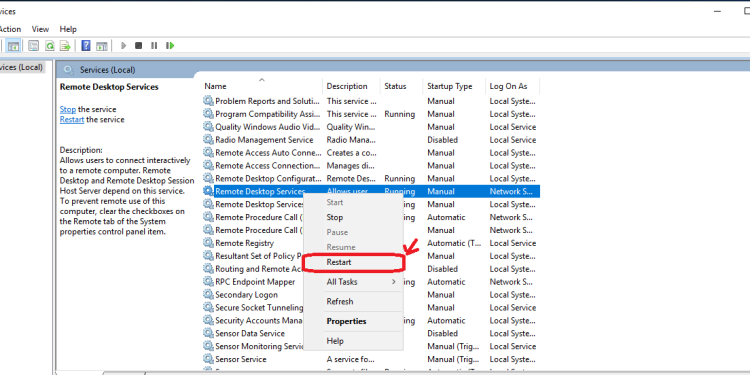Screen dimensions: 750x375
Task: Sort by the Name column header
Action: 261,87
